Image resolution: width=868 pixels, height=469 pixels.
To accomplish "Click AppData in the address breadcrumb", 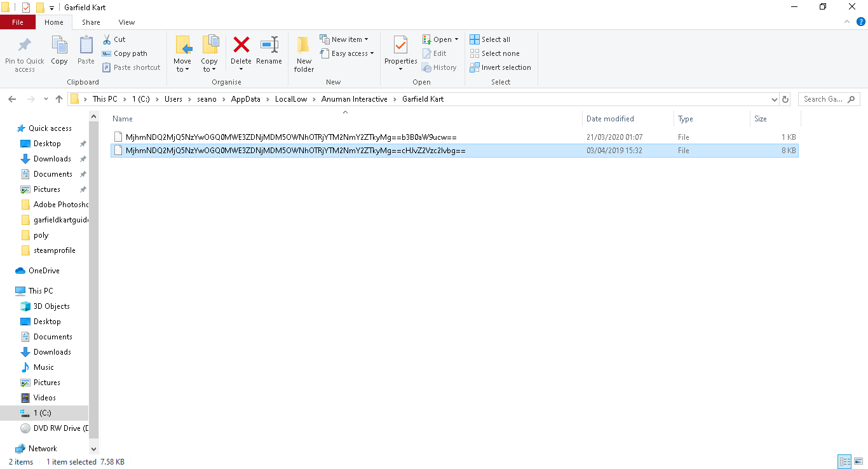I will click(x=245, y=99).
